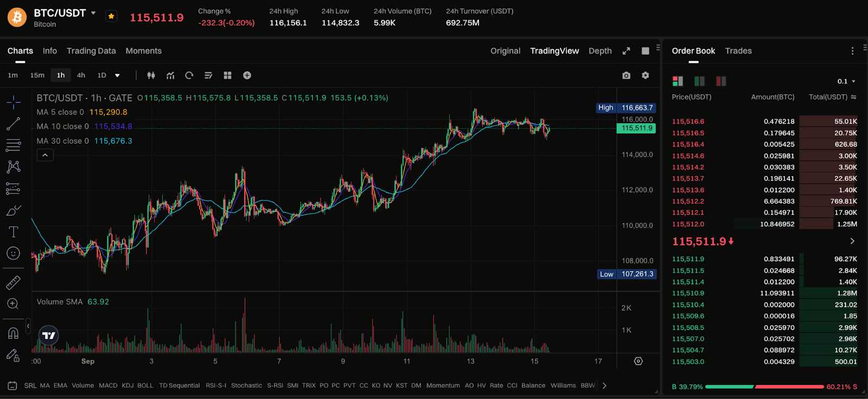
Task: Take a chart snapshot with camera icon
Action: pos(626,75)
